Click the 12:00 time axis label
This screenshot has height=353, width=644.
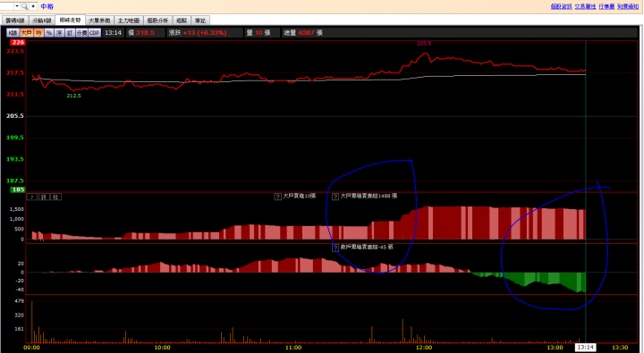point(424,348)
